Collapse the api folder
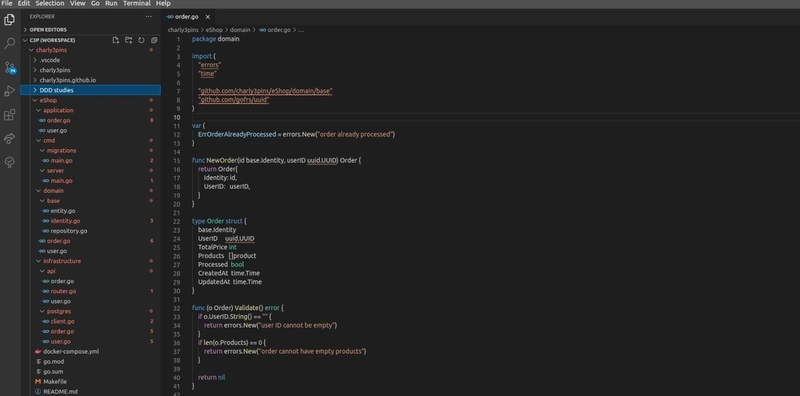This screenshot has height=396, width=800. coord(90,271)
